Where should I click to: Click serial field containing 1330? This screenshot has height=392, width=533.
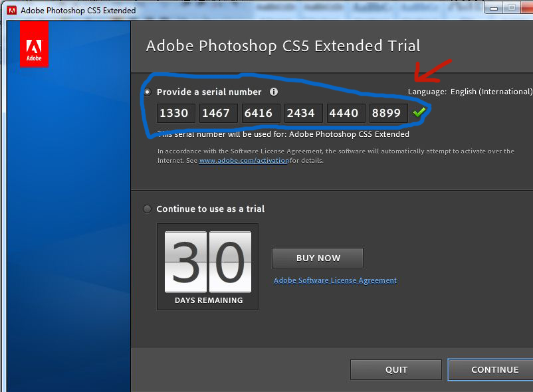tap(175, 113)
